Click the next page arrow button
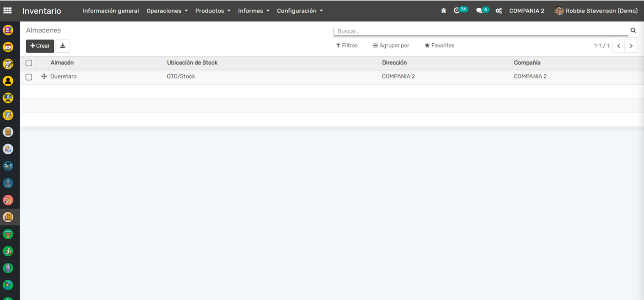Screen dimensions: 644x300 click(x=631, y=46)
